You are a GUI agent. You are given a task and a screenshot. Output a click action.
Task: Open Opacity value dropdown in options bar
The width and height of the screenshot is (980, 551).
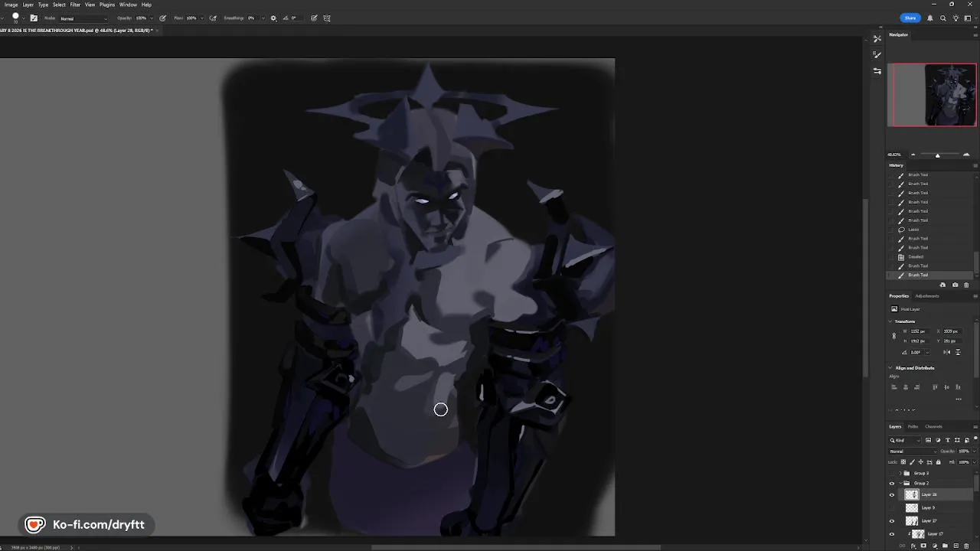[152, 18]
